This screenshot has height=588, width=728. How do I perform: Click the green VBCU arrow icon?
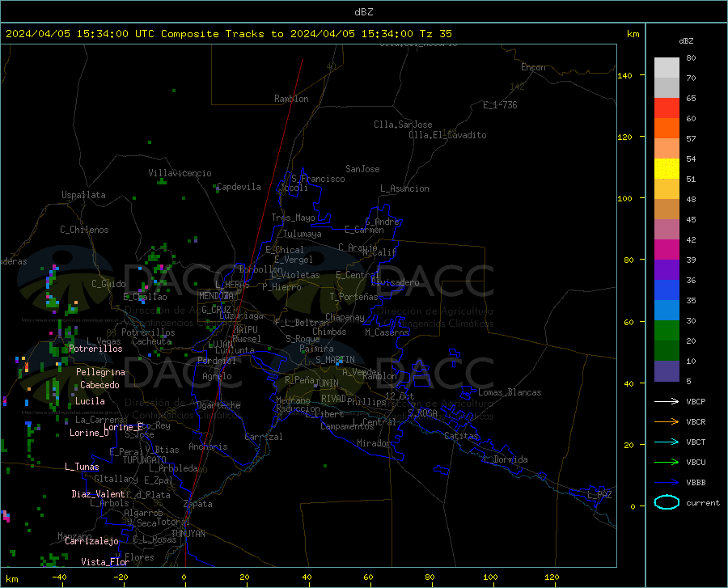point(667,463)
